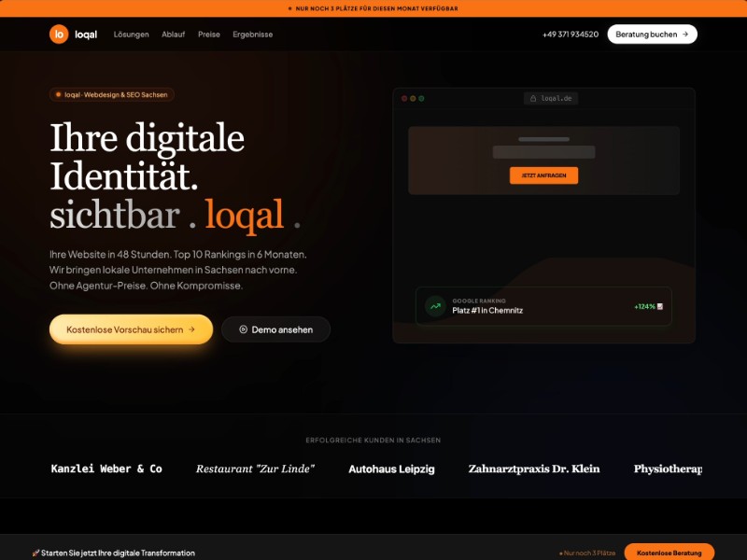Click the chart emoji next to +124%
Viewport: 747px width, 560px height.
(660, 306)
